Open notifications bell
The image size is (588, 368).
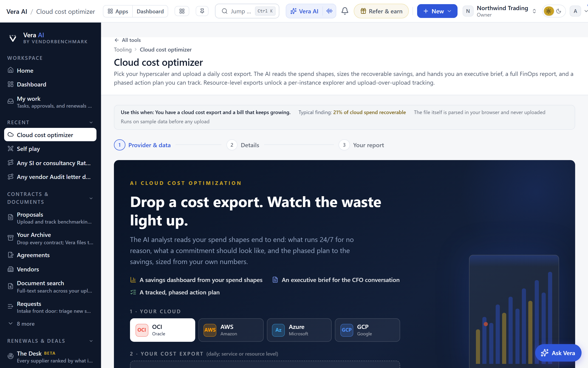coord(345,11)
